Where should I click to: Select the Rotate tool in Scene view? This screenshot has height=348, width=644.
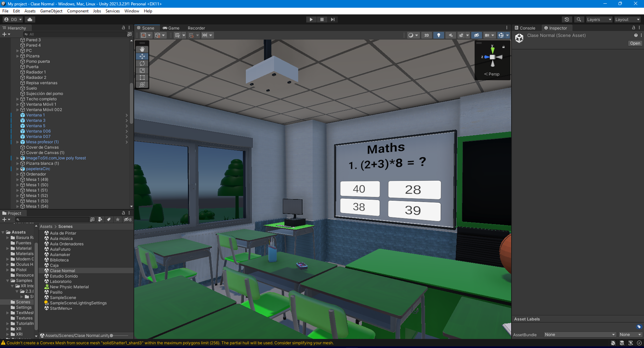tap(142, 63)
